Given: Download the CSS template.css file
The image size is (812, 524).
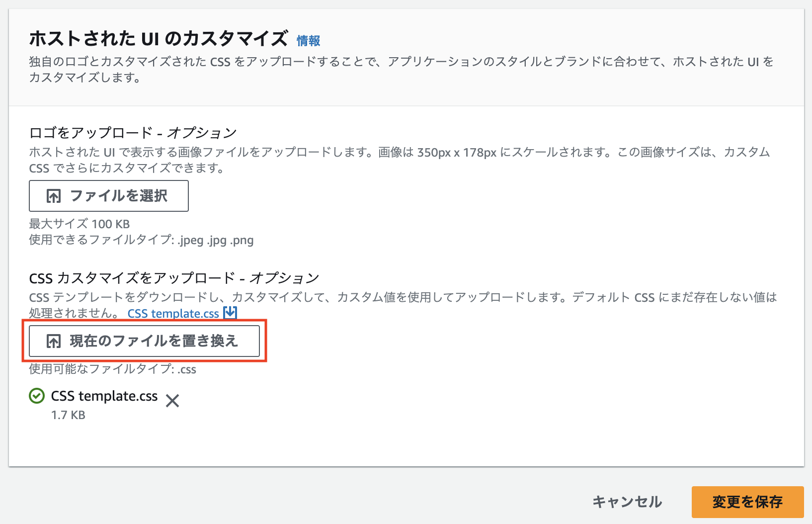Looking at the screenshot, I should click(x=173, y=313).
